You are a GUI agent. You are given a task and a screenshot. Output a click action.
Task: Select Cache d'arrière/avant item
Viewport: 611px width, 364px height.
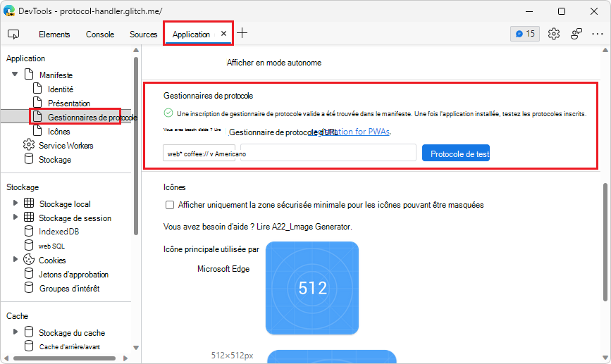tap(69, 346)
